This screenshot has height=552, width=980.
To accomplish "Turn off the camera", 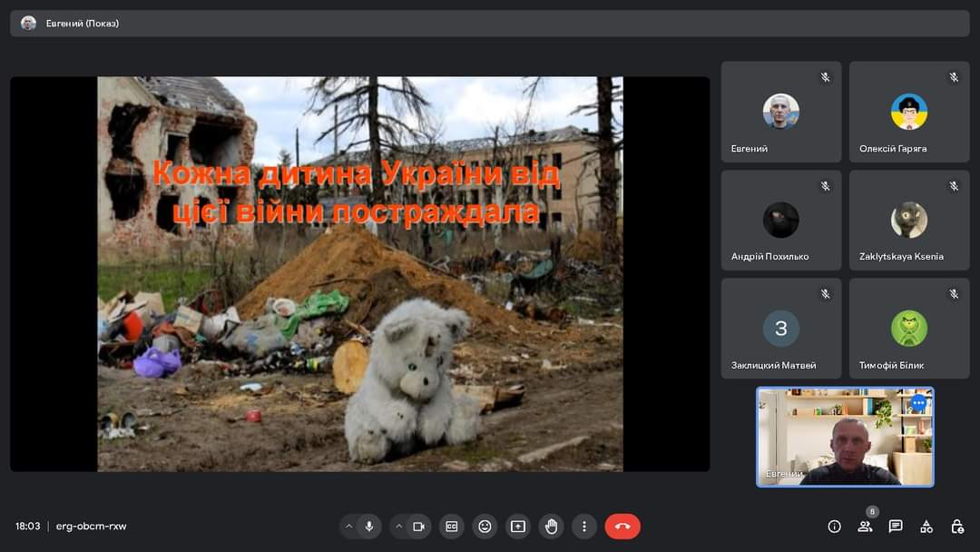I will (x=418, y=527).
